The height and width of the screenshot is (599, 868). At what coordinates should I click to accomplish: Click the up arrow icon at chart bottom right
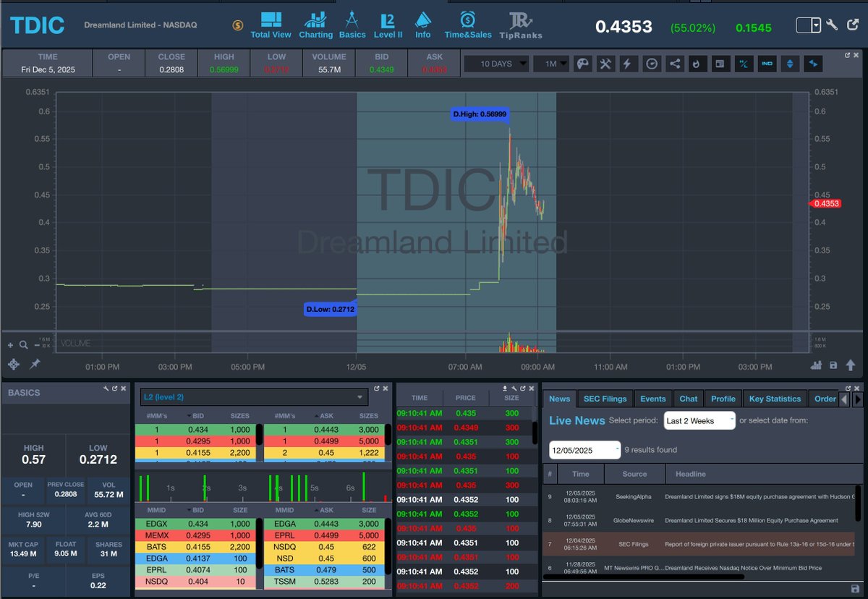tap(849, 365)
